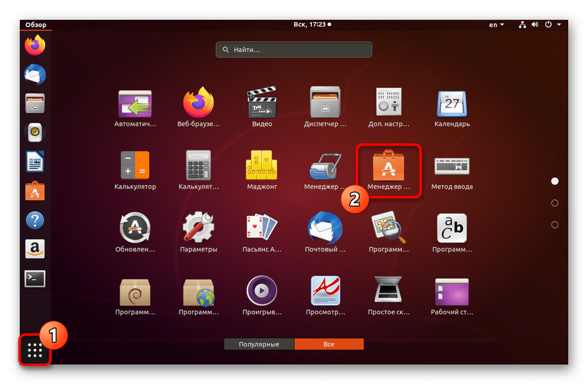588x385 pixels.
Task: Open Диспетчер… archive manager icon
Action: point(325,108)
